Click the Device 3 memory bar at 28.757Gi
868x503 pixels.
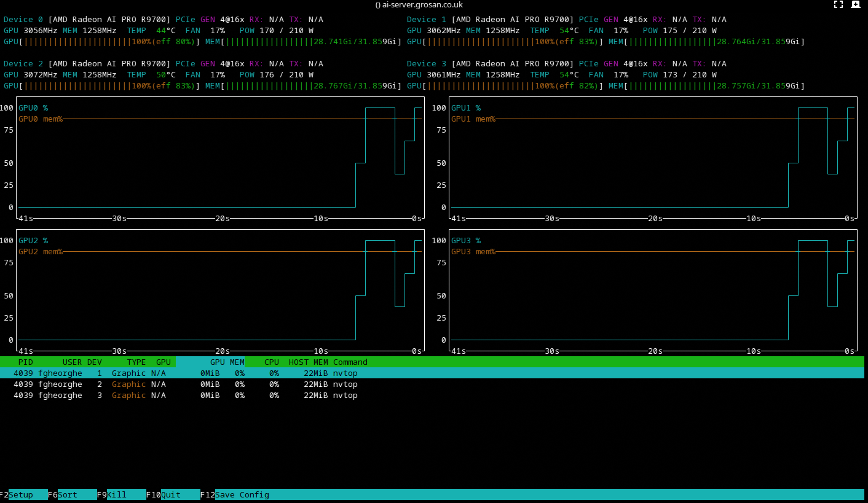coord(707,86)
